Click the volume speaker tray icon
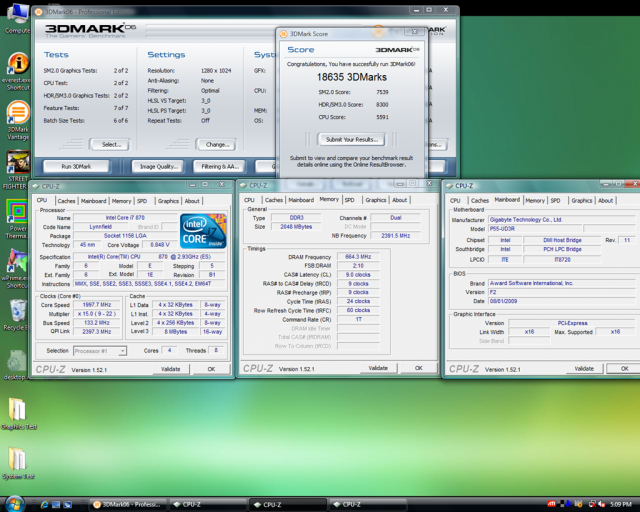The width and height of the screenshot is (640, 512). click(x=601, y=505)
